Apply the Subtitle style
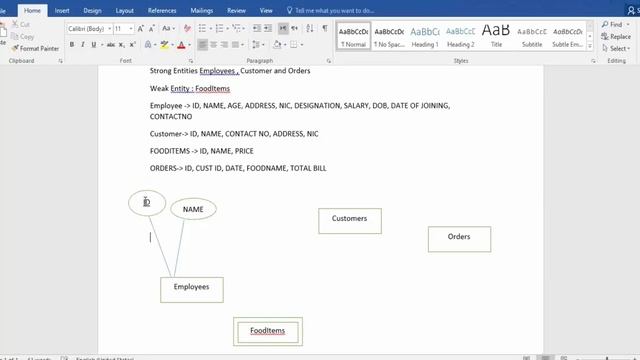The image size is (640, 360). [532, 36]
